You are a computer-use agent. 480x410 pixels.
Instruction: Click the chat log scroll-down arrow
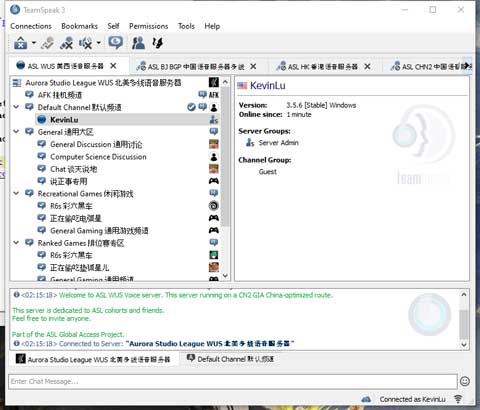tap(464, 345)
